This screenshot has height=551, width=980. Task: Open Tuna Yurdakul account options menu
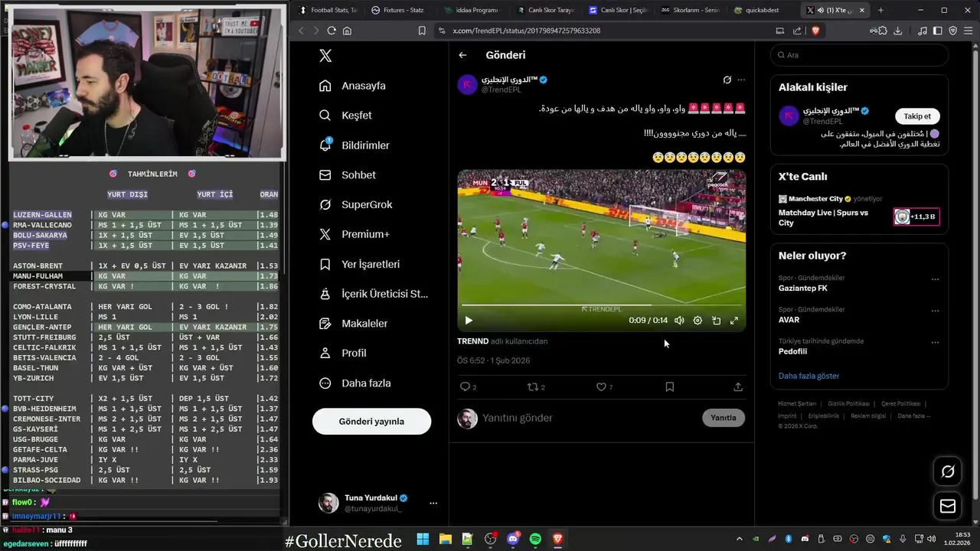coord(433,503)
